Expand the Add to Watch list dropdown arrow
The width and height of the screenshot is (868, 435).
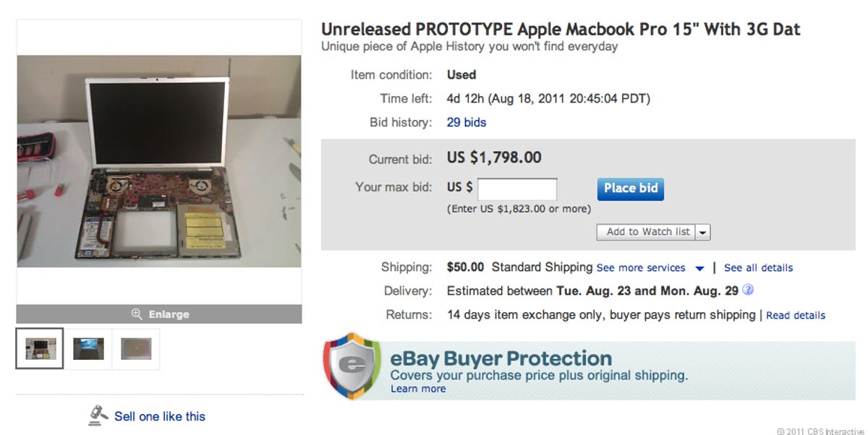702,232
